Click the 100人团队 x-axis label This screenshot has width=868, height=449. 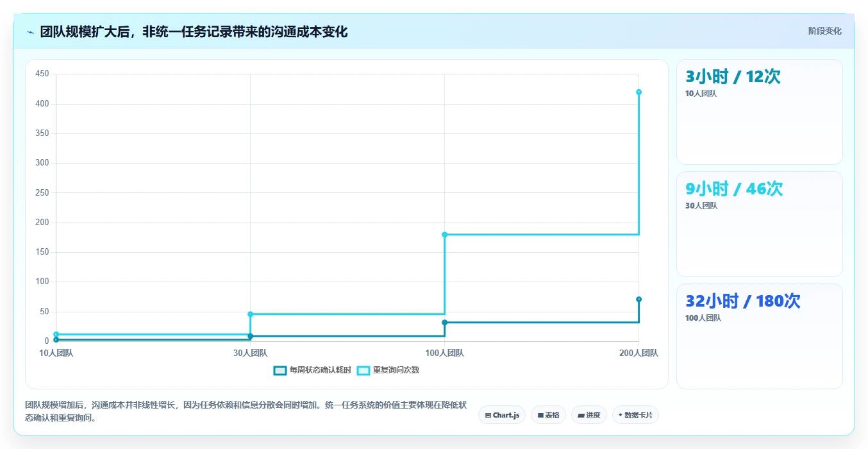[444, 353]
